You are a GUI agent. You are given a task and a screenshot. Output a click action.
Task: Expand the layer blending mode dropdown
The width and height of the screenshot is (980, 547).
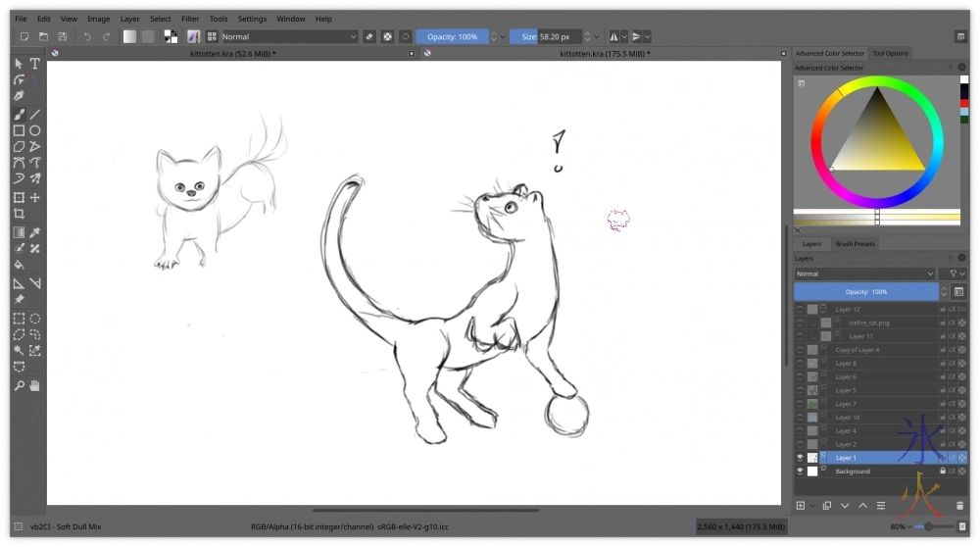(864, 273)
